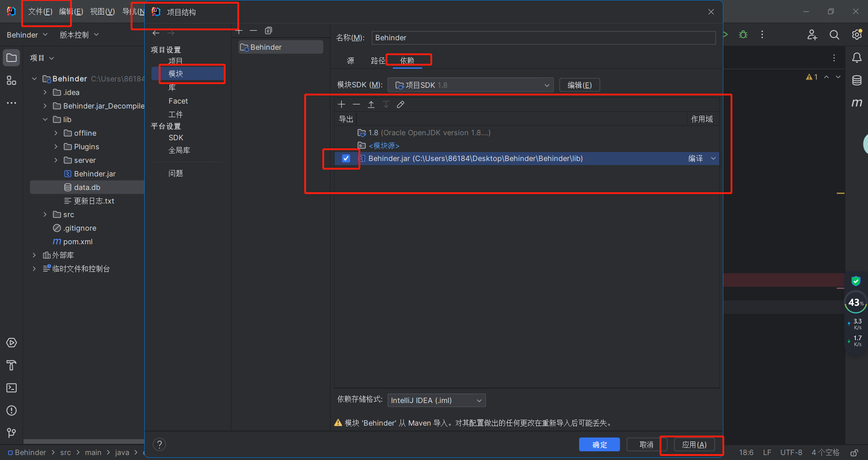Select 问题 in settings sidebar

click(176, 173)
